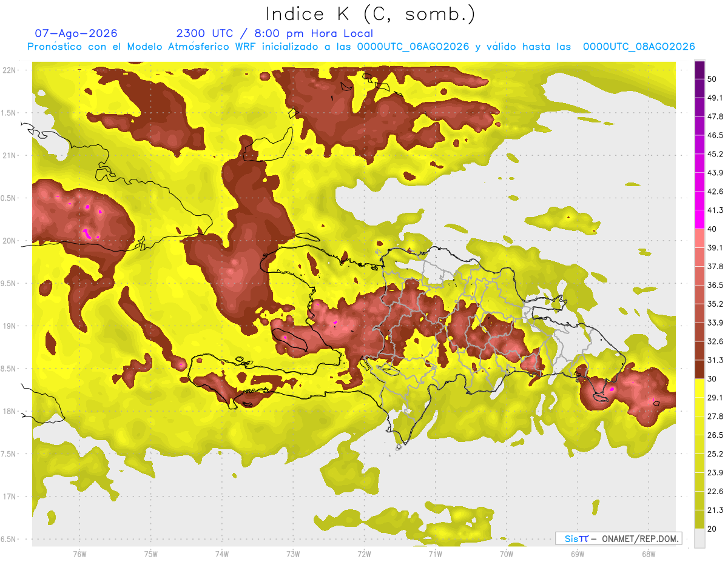Click the colorbar value "30"
The height and width of the screenshot is (562, 728).
click(712, 379)
